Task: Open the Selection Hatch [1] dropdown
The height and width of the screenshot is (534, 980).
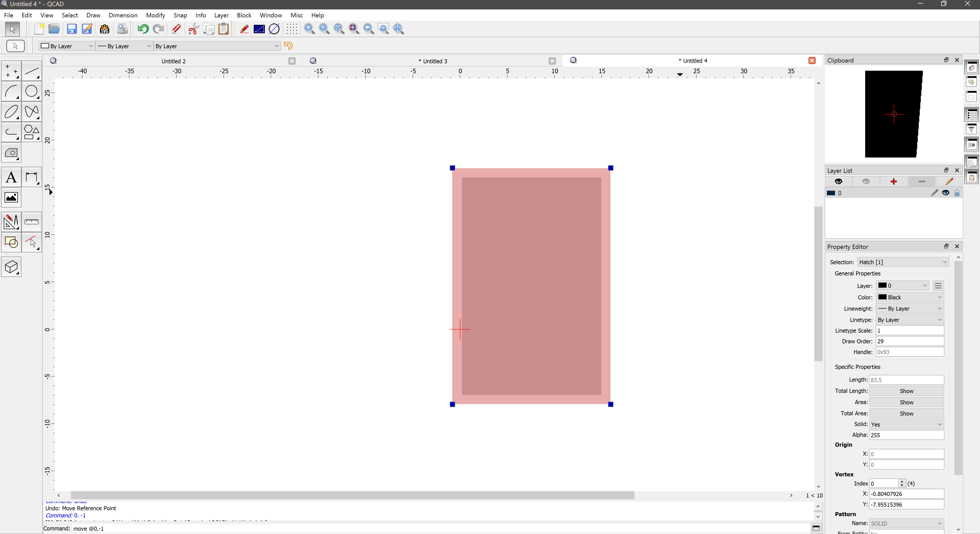Action: pos(903,262)
